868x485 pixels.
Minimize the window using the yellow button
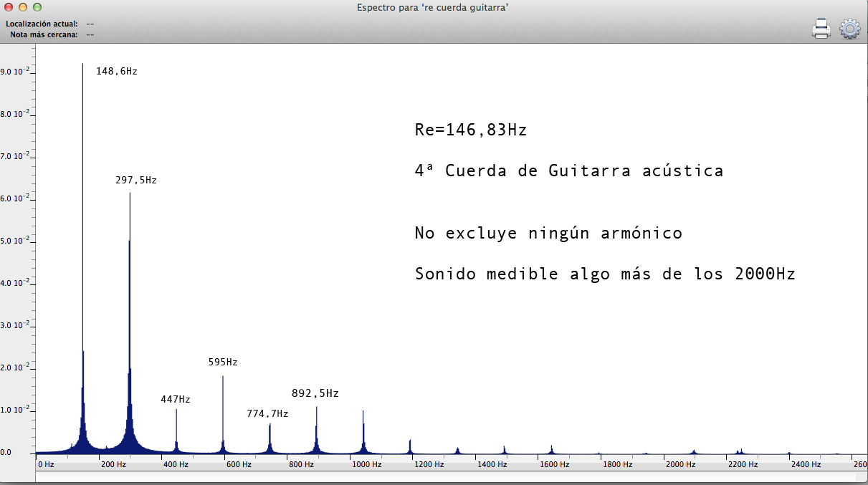[x=22, y=7]
